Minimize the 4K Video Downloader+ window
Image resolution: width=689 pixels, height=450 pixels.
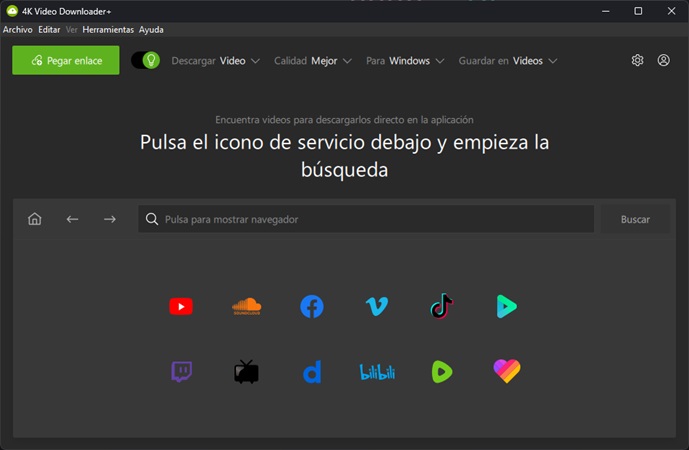(606, 11)
